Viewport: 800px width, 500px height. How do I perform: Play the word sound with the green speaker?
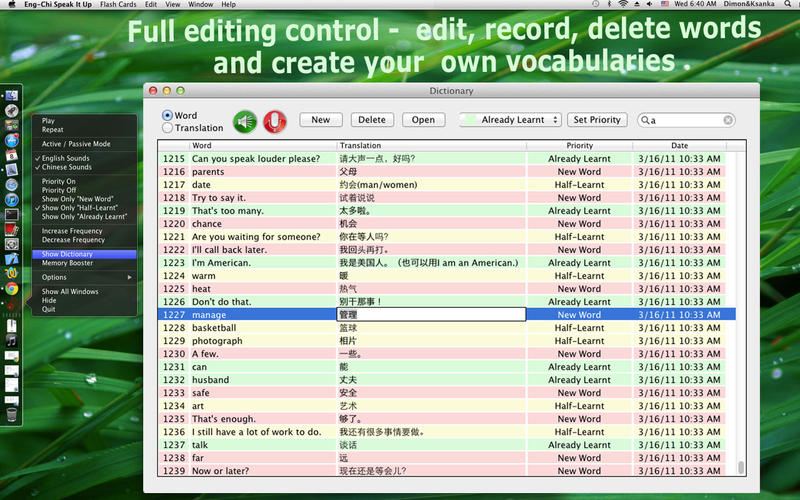(245, 121)
